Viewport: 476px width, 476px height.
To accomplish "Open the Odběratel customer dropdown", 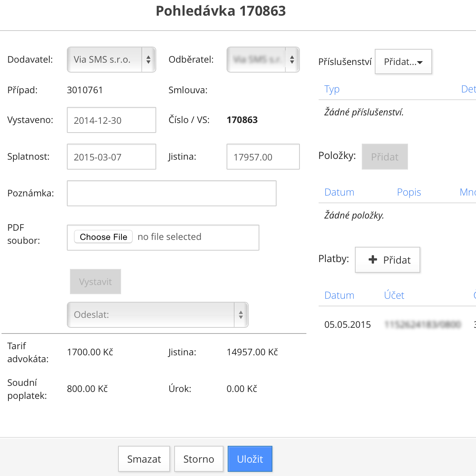I will [263, 60].
